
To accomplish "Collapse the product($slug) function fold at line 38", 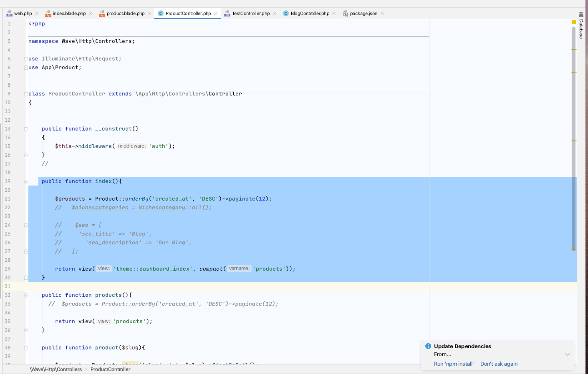I will tap(26, 348).
